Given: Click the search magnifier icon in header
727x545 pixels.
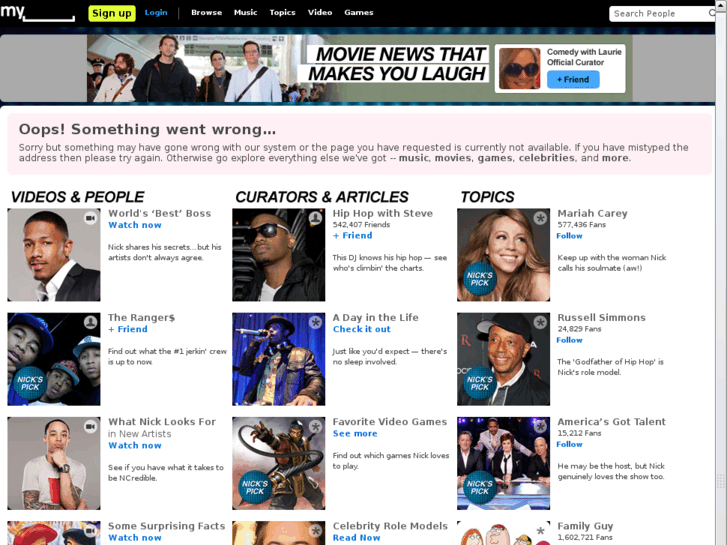Looking at the screenshot, I should tap(712, 13).
